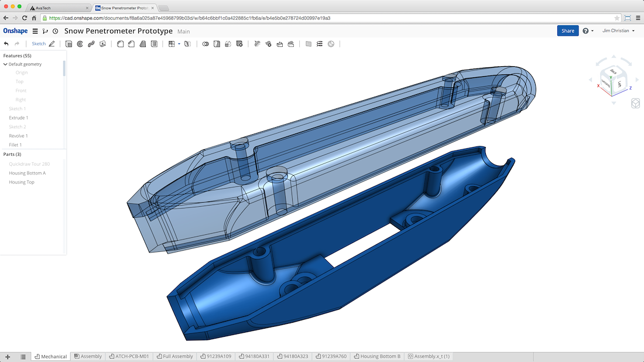This screenshot has height=362, width=644.
Task: Start a new Sketch
Action: pos(39,43)
